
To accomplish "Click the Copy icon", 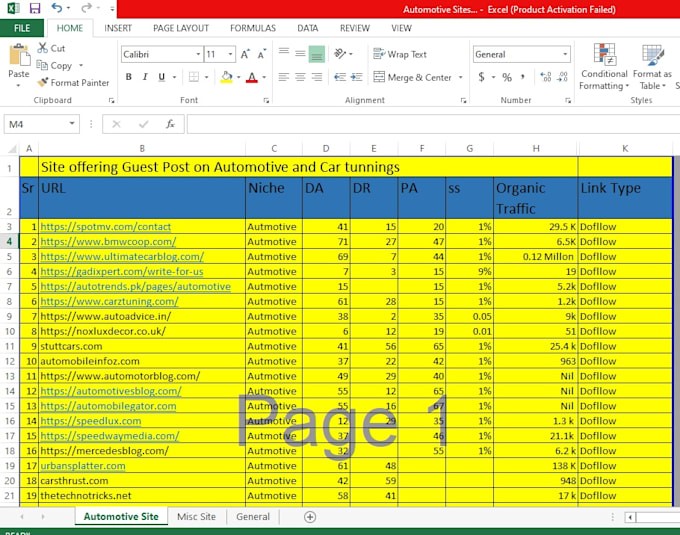I will pyautogui.click(x=42, y=65).
